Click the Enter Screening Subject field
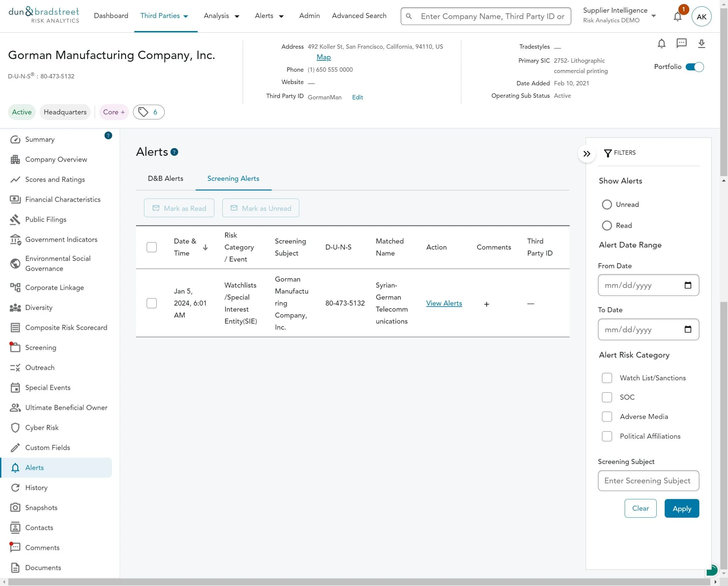 click(648, 481)
